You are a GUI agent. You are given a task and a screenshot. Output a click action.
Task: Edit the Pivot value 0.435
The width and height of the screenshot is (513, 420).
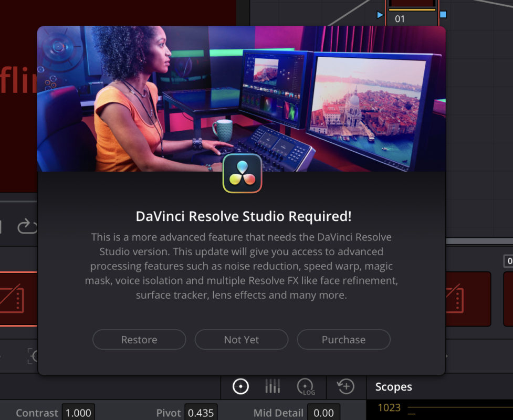click(x=201, y=413)
